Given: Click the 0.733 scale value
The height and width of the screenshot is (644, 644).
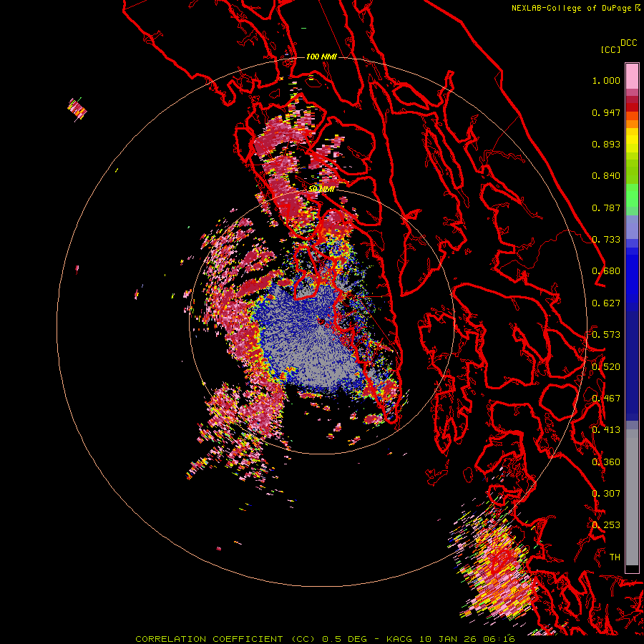Looking at the screenshot, I should (x=606, y=240).
